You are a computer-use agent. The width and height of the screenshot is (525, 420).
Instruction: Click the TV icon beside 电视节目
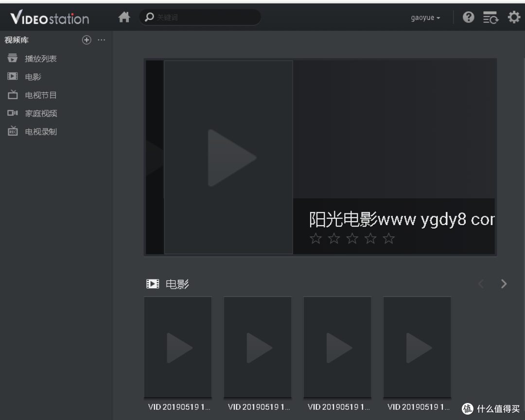coord(12,94)
